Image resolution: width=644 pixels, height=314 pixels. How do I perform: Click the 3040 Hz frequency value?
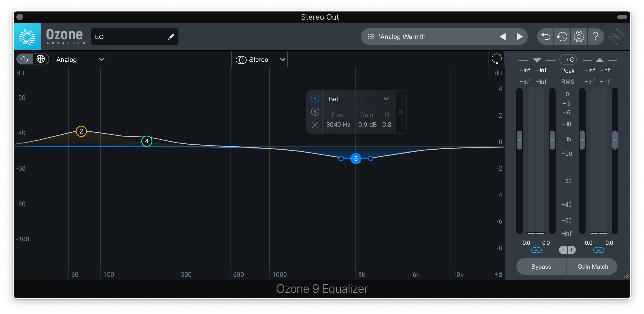click(x=338, y=125)
